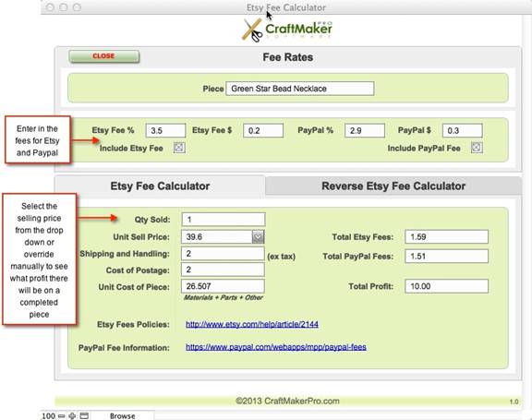Open the Etsy Fees Policies link

[252, 324]
